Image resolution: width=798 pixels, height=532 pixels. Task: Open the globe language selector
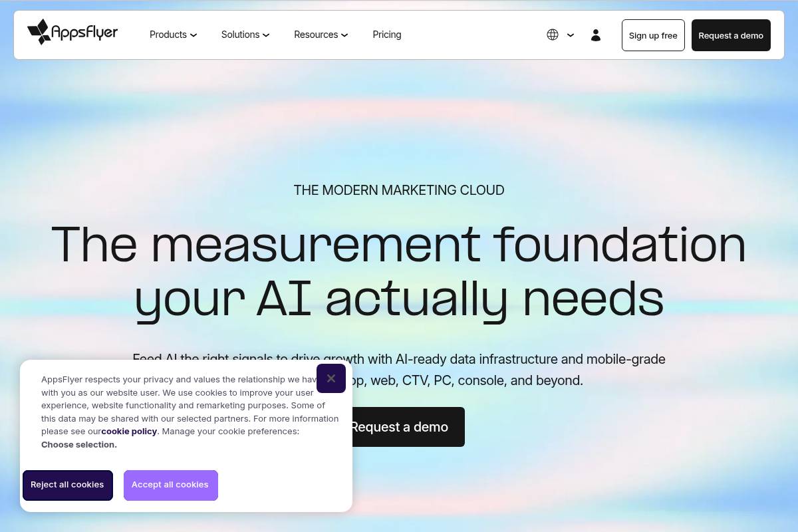click(x=553, y=35)
